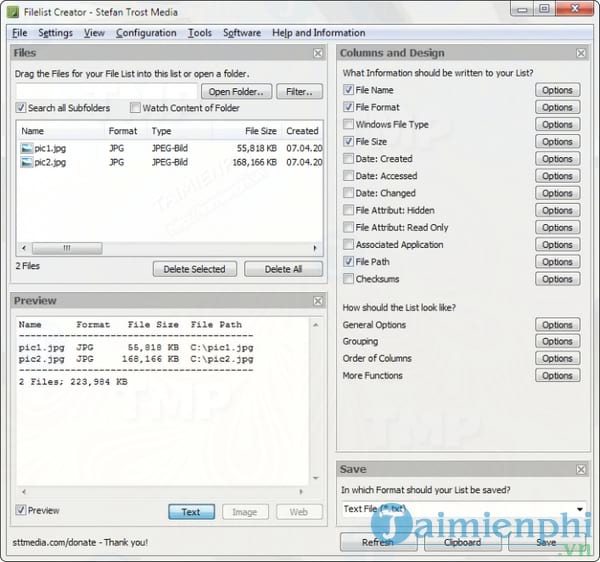Copy list with Clipboard button
Screen dimensions: 600x562
click(463, 542)
